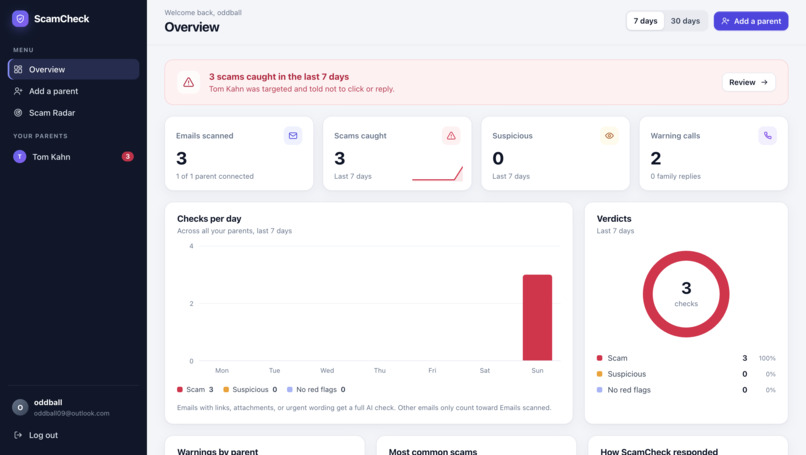
Task: Click the log out arrow icon
Action: [x=18, y=435]
